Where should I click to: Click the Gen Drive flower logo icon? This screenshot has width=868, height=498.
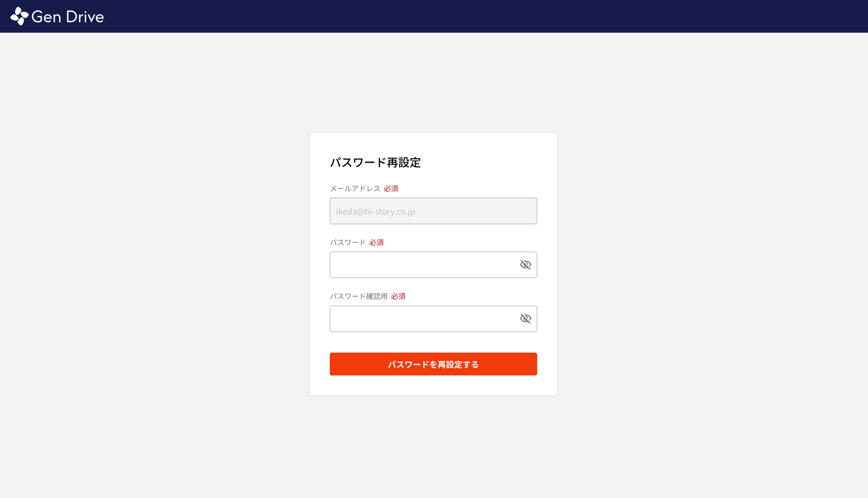(x=19, y=16)
